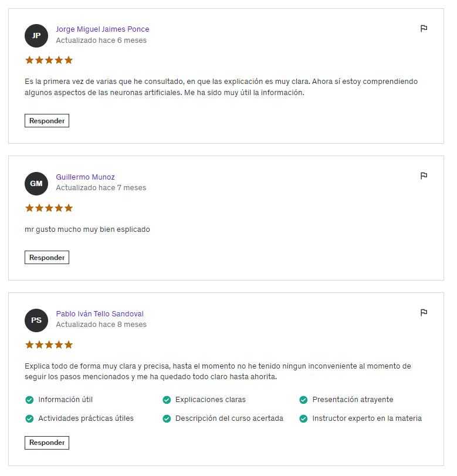Click check icon for Actividades prácticas útiles
Viewport: 457px width, 476px height.
[29, 418]
